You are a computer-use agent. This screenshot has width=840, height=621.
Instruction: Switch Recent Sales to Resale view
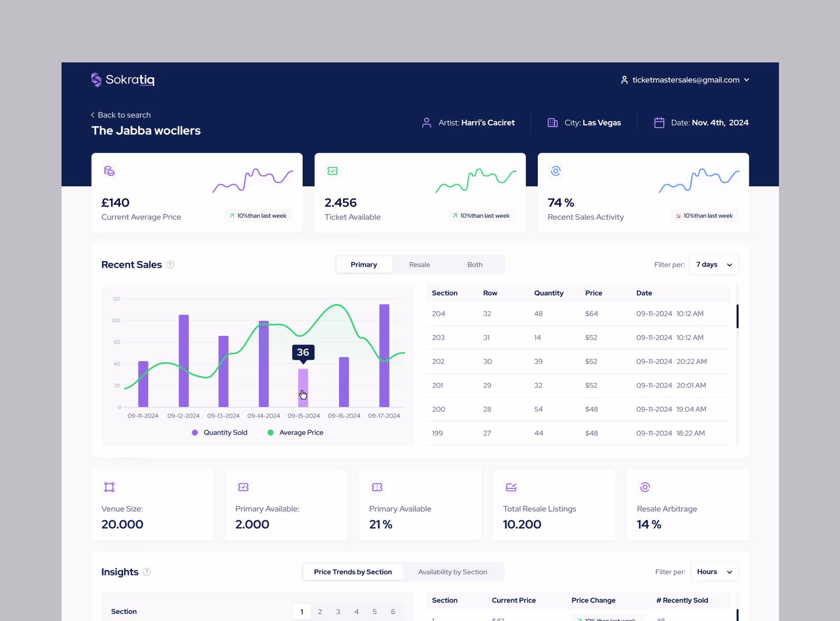pos(419,264)
